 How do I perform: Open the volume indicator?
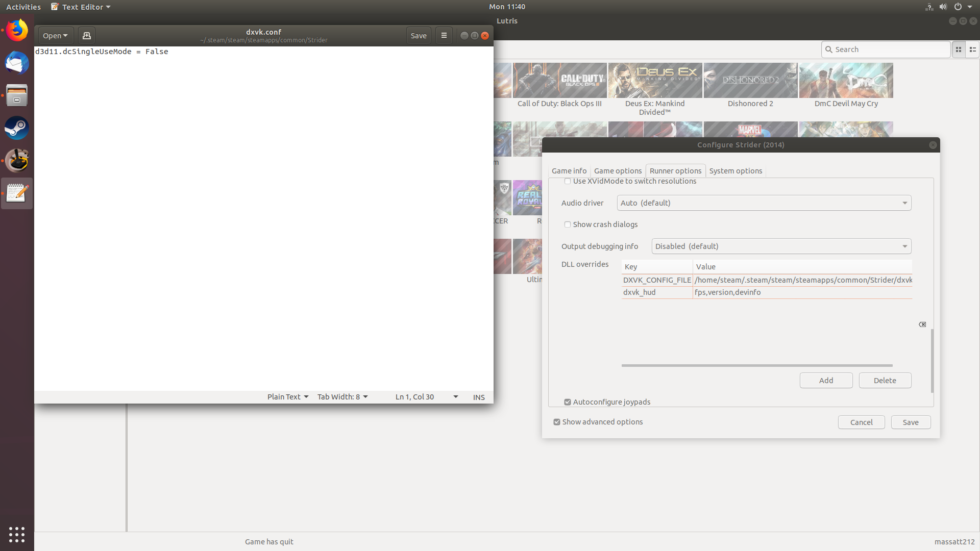pos(943,7)
